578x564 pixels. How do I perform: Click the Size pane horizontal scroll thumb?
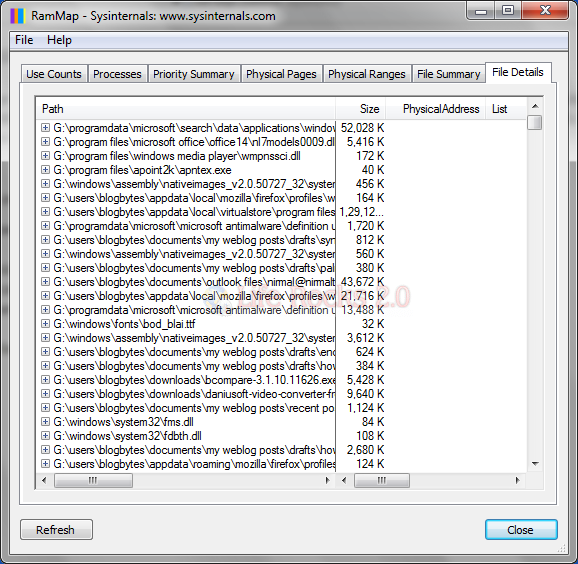[382, 480]
